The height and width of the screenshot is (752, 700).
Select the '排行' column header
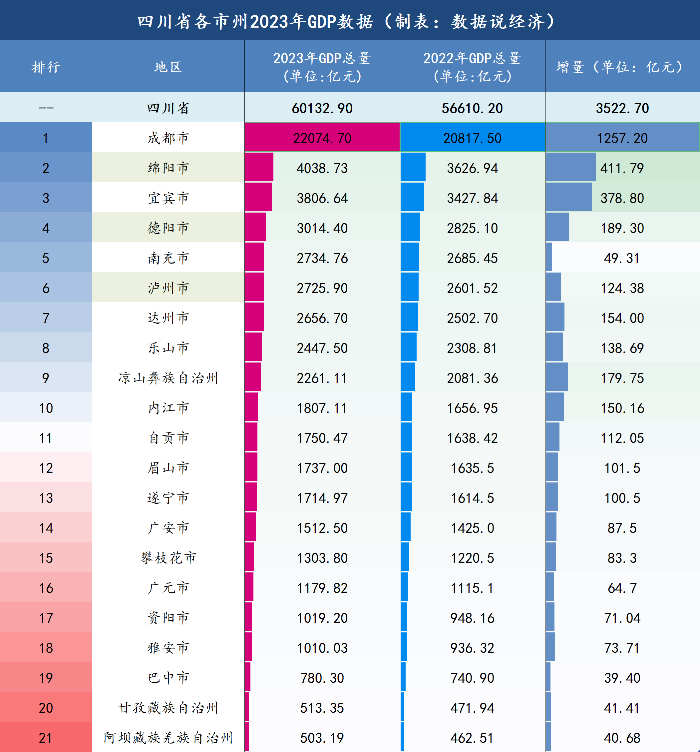tap(46, 67)
